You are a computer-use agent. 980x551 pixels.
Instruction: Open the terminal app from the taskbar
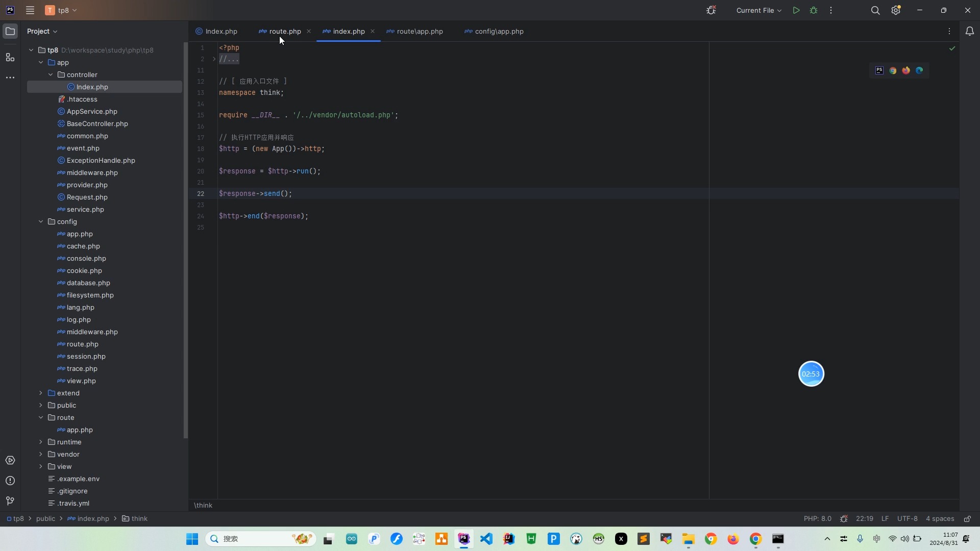coord(778,539)
